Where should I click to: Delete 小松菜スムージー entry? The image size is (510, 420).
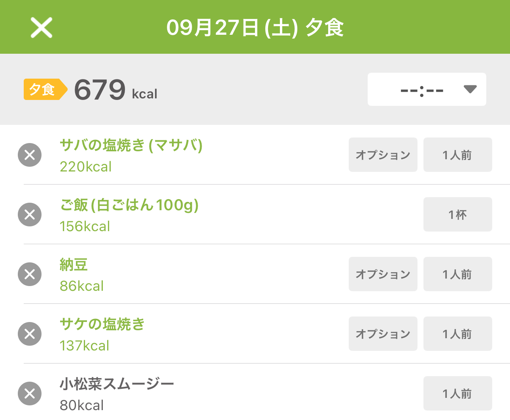[30, 394]
